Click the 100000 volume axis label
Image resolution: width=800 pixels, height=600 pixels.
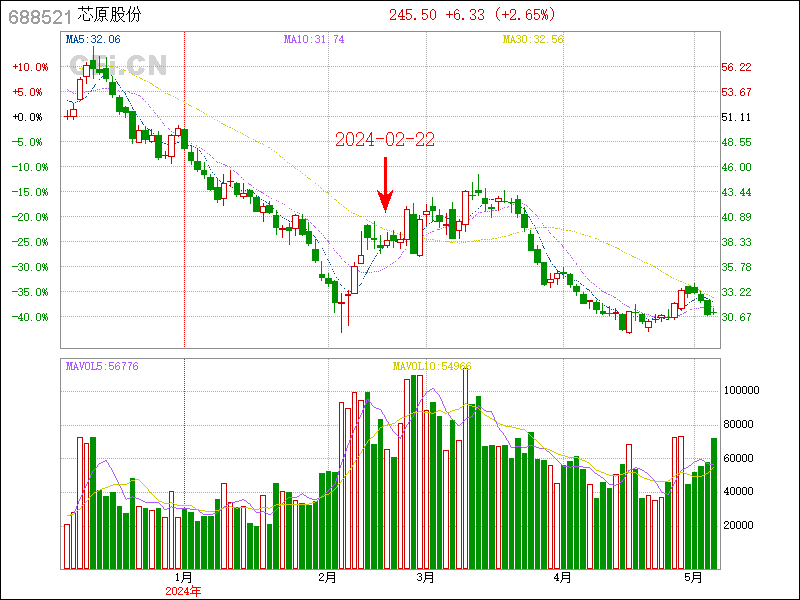(741, 390)
